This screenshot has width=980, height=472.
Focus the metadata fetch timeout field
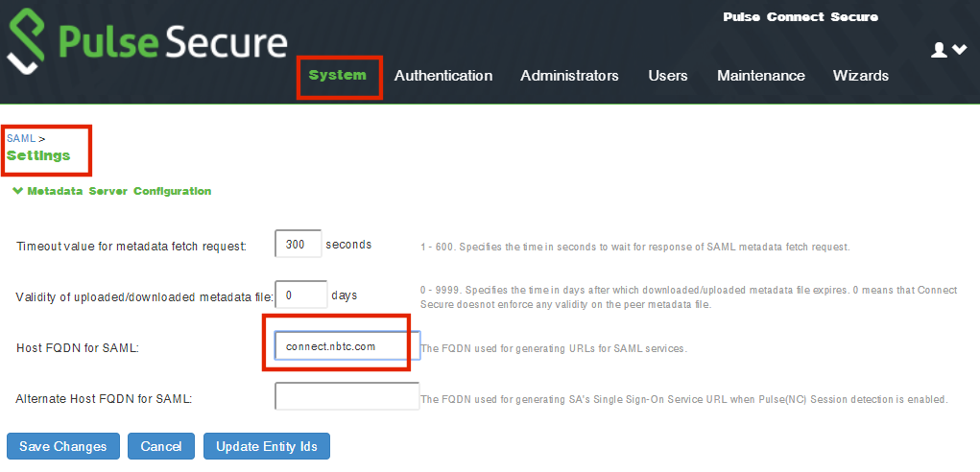coord(299,244)
